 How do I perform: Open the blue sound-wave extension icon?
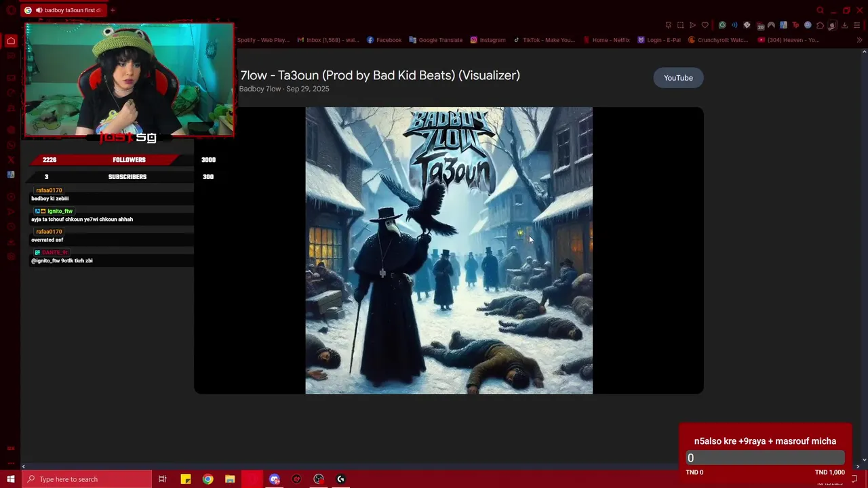point(734,25)
